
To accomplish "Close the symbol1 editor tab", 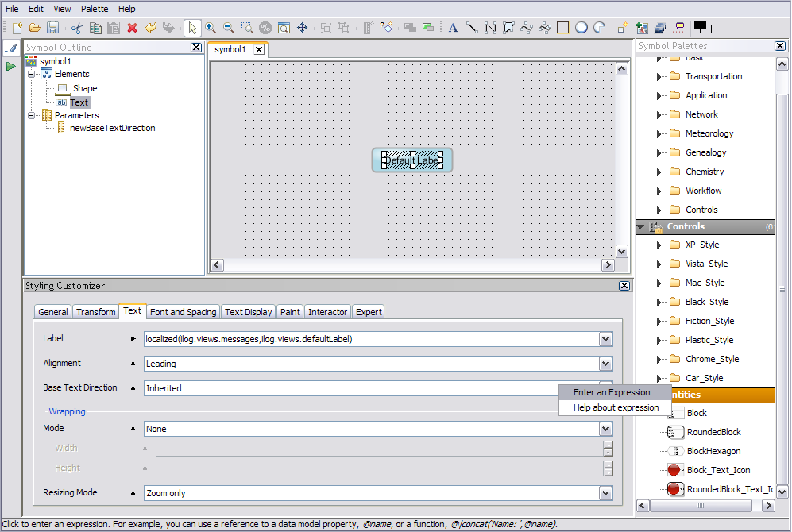I will (x=259, y=50).
